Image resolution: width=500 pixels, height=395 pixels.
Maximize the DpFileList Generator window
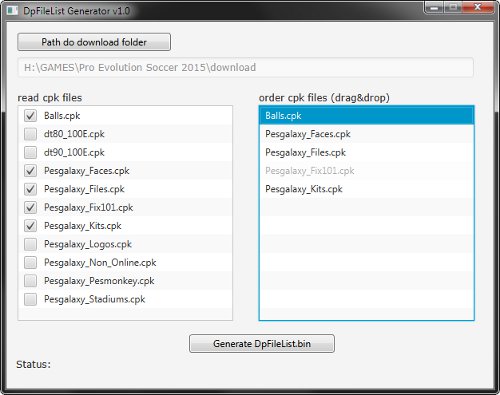(x=453, y=7)
